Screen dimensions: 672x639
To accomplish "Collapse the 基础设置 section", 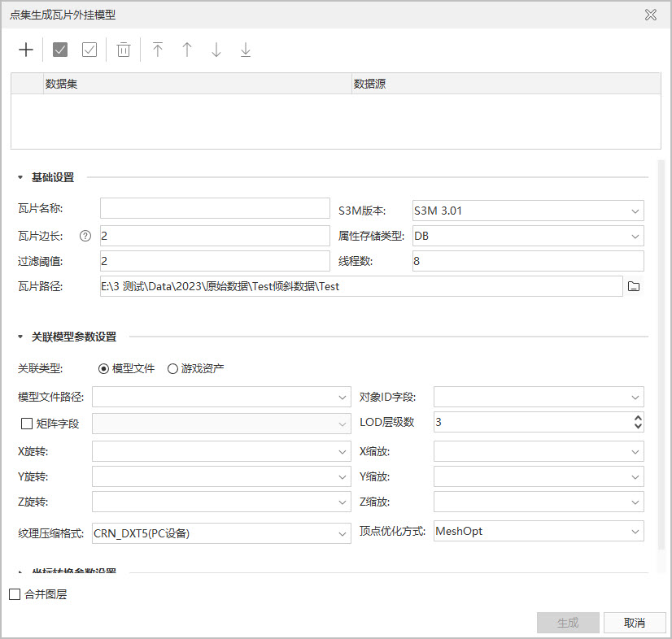I will [x=20, y=177].
